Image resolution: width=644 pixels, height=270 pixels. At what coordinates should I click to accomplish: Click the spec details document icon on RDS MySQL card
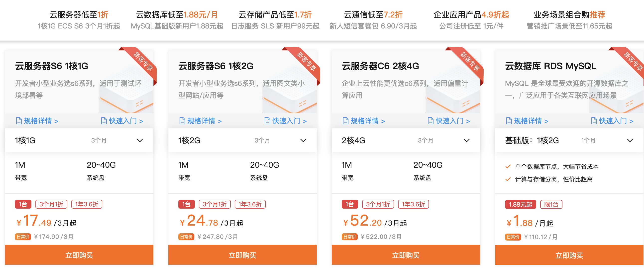[509, 121]
